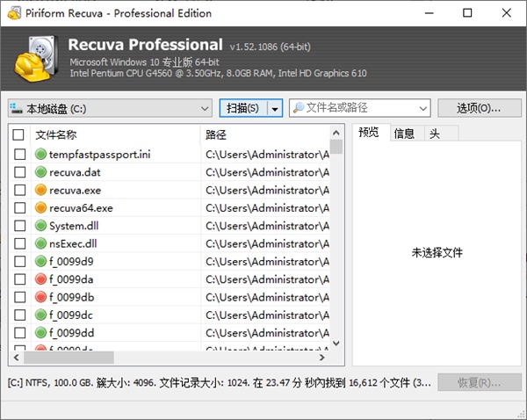The width and height of the screenshot is (527, 420).
Task: Tick the select-all checkbox in header row
Action: coord(18,134)
